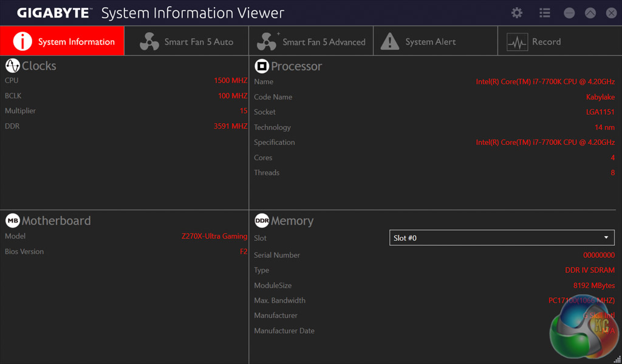Close the System Information Viewer
Screen dimensions: 622x364
pos(610,13)
